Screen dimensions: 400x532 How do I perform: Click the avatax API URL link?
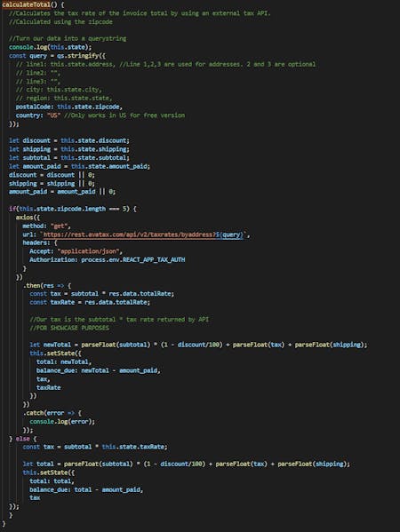click(x=130, y=234)
